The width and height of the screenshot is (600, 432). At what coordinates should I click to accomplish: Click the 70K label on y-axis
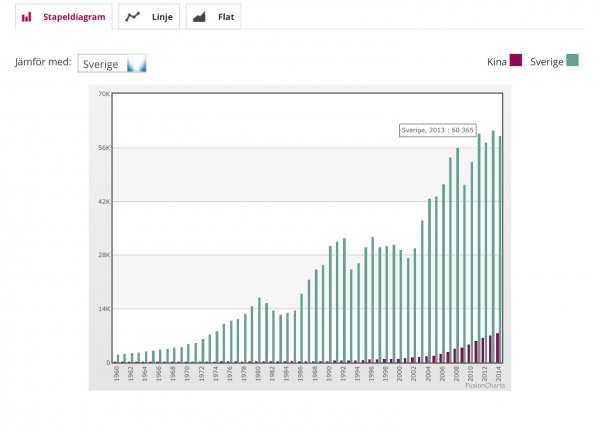coord(103,94)
